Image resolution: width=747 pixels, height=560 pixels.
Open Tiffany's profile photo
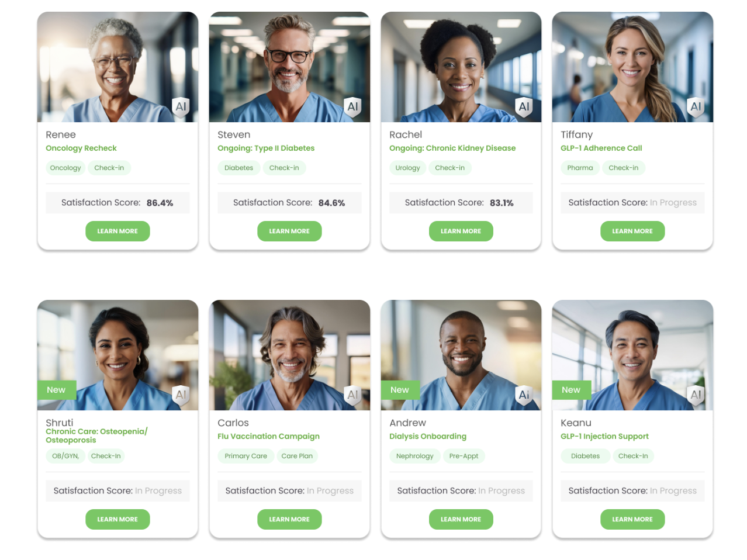point(632,67)
